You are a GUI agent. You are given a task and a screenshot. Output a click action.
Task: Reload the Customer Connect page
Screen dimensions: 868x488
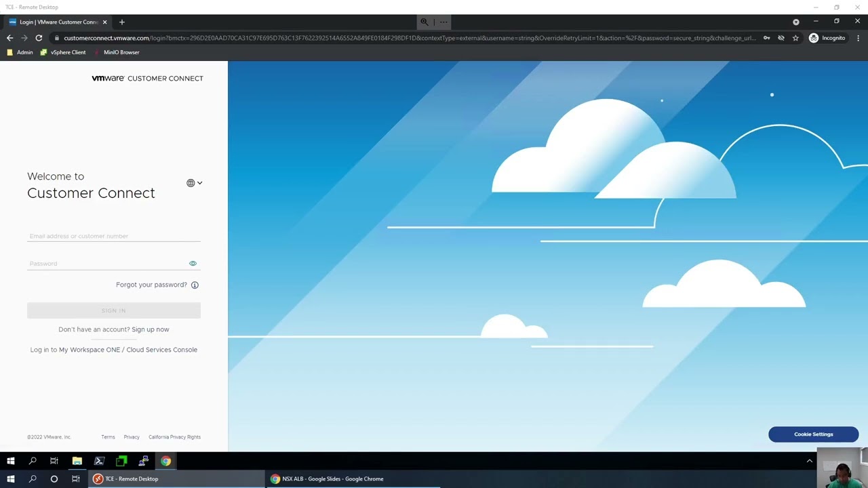tap(39, 38)
